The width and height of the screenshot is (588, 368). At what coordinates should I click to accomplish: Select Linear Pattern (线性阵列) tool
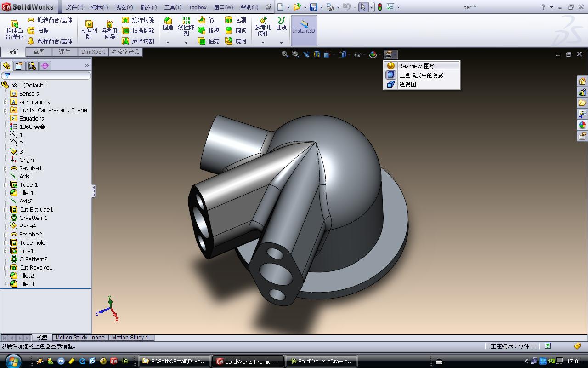(x=186, y=27)
